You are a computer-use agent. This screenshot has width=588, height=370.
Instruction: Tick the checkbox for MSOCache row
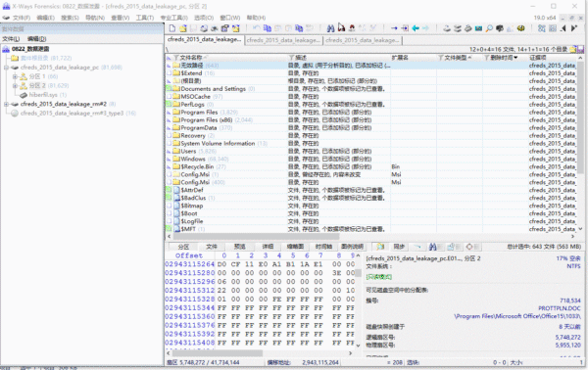pyautogui.click(x=170, y=97)
